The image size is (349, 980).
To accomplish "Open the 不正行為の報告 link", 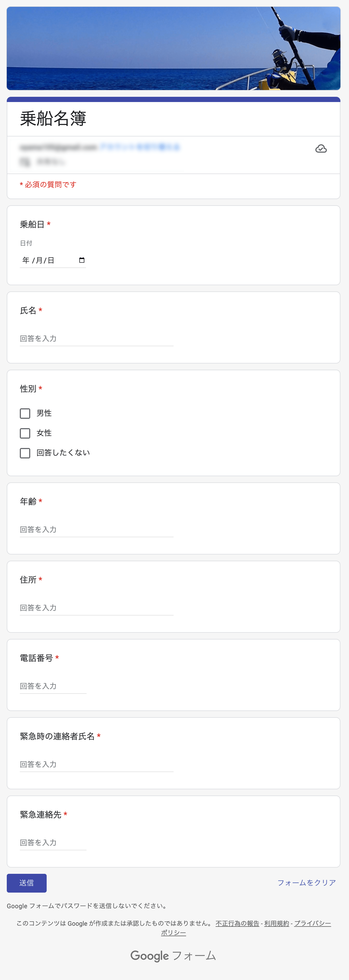I will (x=237, y=923).
